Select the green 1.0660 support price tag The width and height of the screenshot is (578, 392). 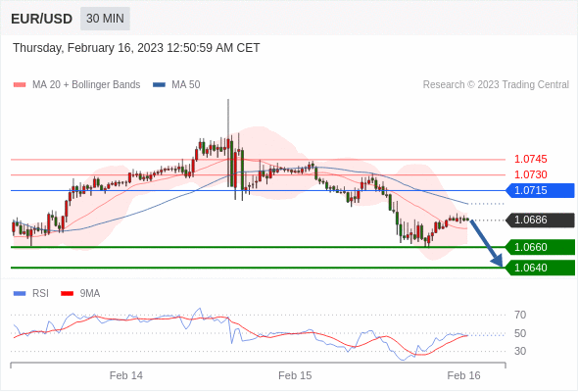pos(540,247)
